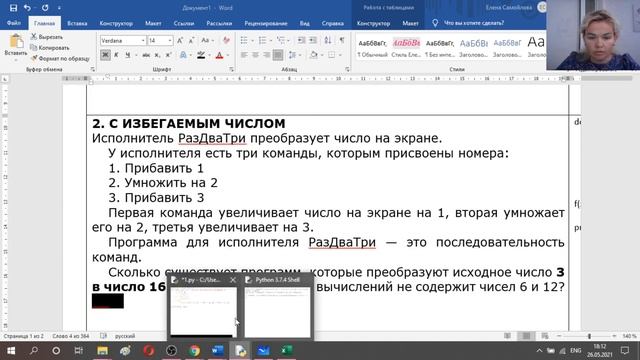
Task: Clear all formatting with the eraser icon
Action: (x=226, y=40)
